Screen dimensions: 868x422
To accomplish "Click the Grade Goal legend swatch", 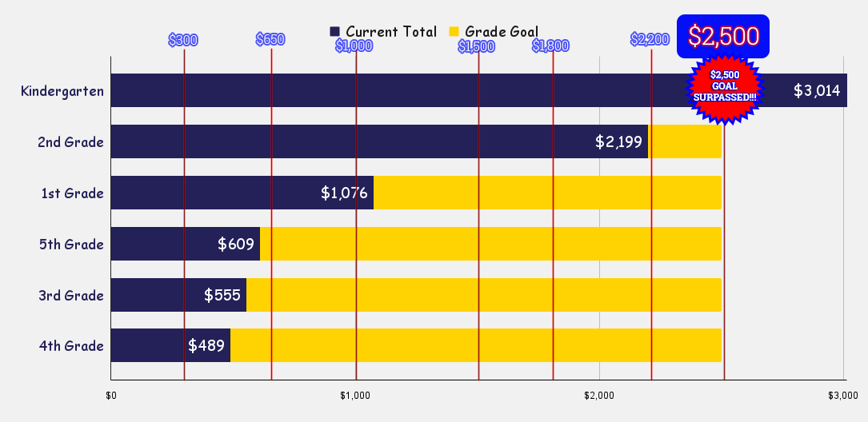I will [454, 31].
